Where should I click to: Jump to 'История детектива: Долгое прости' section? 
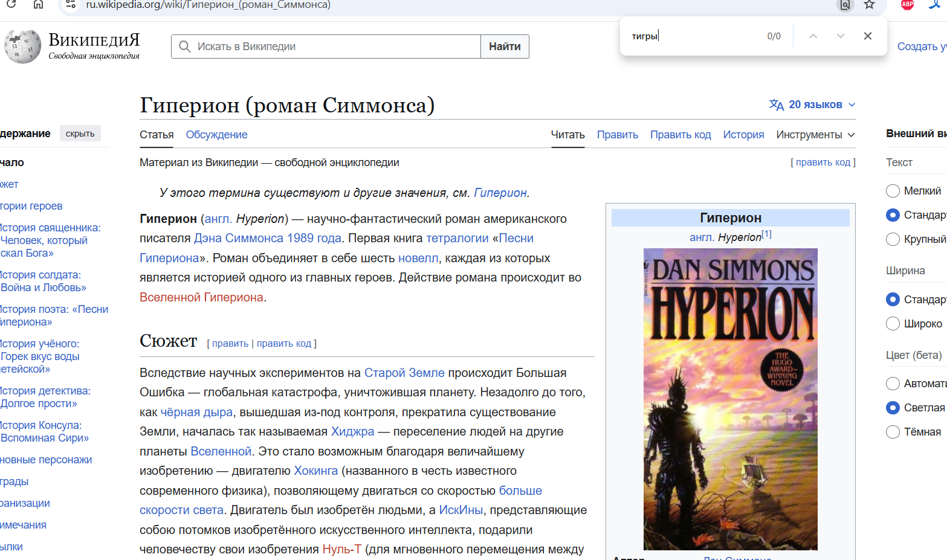(x=45, y=397)
